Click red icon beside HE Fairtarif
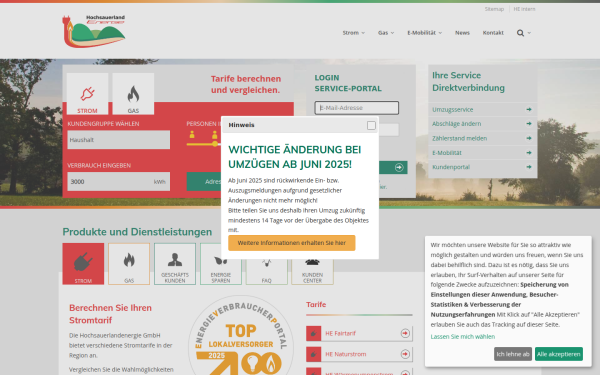600x375 pixels. pyautogui.click(x=313, y=333)
